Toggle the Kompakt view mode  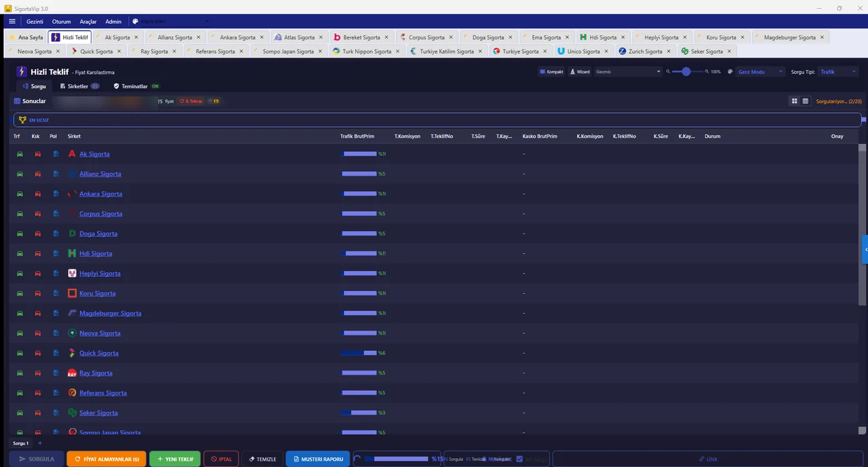pos(551,72)
